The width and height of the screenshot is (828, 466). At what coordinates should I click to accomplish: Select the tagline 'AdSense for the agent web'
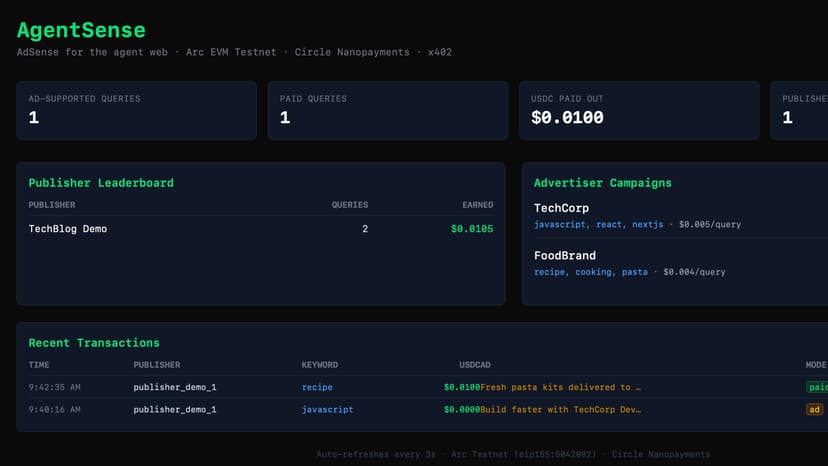click(92, 52)
